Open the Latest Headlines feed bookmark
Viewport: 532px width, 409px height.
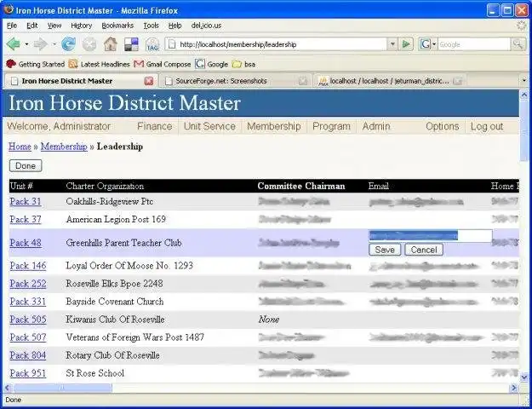pos(99,64)
